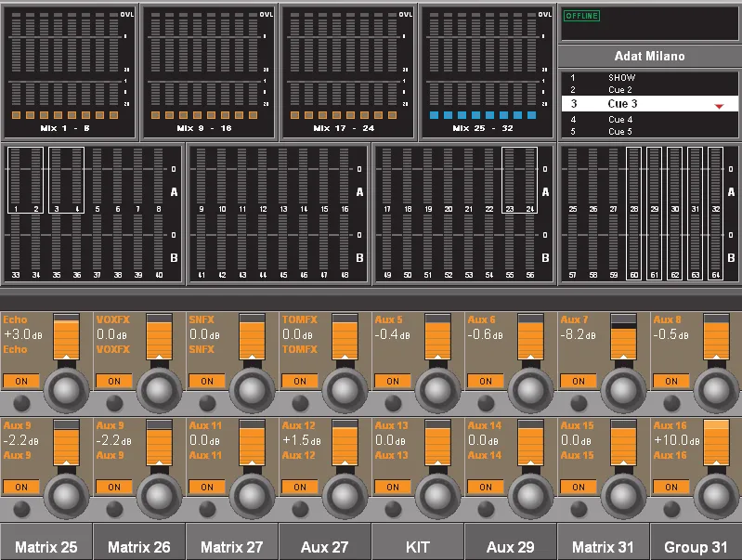This screenshot has width=742, height=560.
Task: Click the boxed channel 1-2 meter pair
Action: point(26,180)
